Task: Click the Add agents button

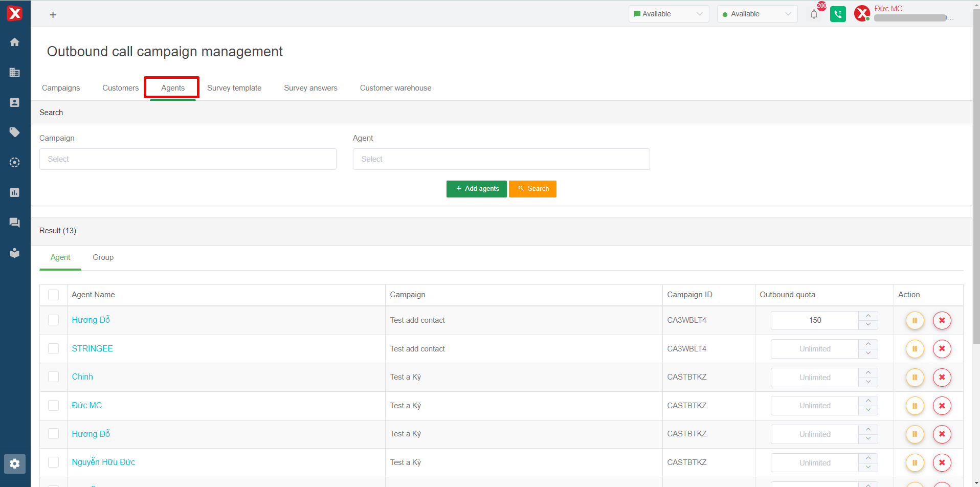Action: 476,189
